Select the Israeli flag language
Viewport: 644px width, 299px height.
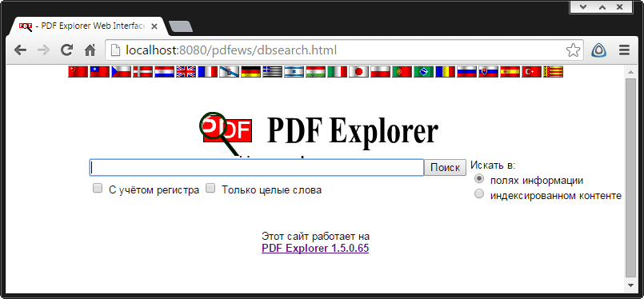point(294,71)
